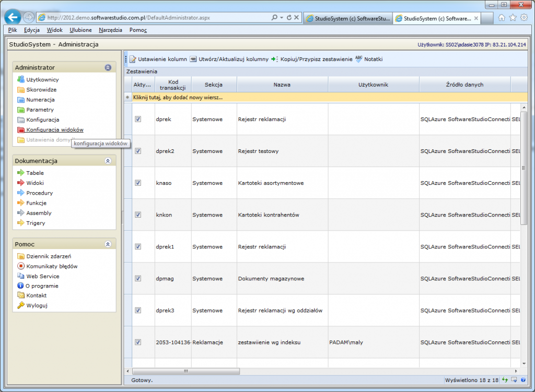Click the Kopiuj/Przypisz zestawienie icon
This screenshot has height=392, width=535.
[x=275, y=59]
